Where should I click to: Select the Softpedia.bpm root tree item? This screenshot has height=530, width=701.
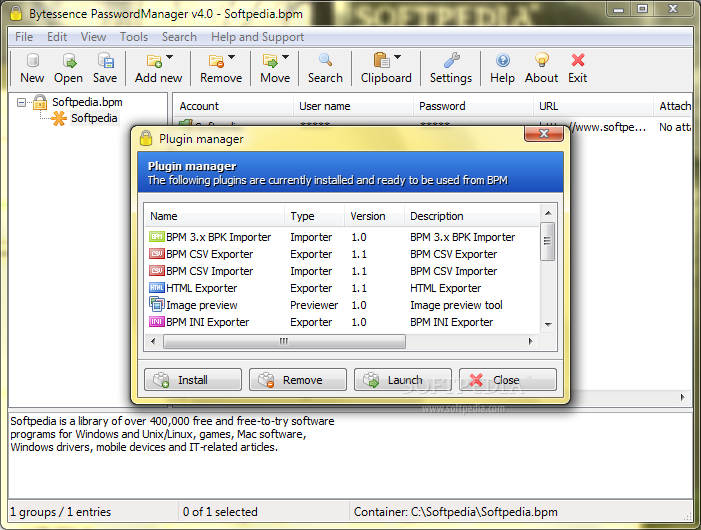click(87, 102)
